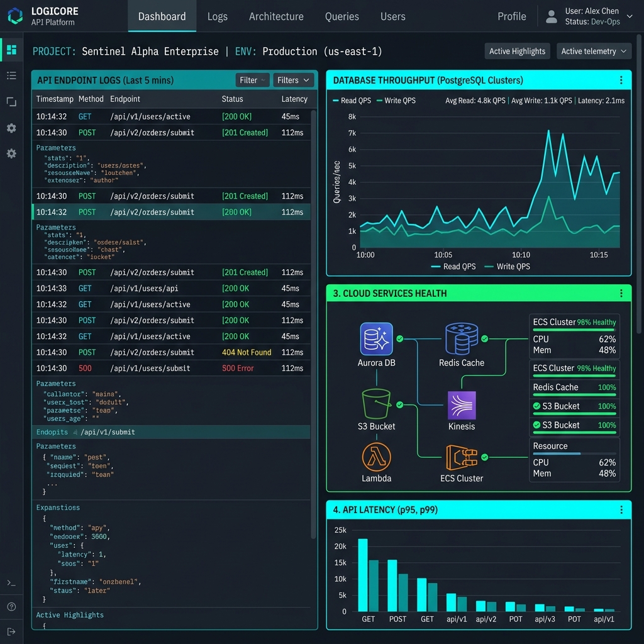The image size is (644, 644).
Task: Click first ECS Cluster 98% Healthy bar
Action: (574, 330)
